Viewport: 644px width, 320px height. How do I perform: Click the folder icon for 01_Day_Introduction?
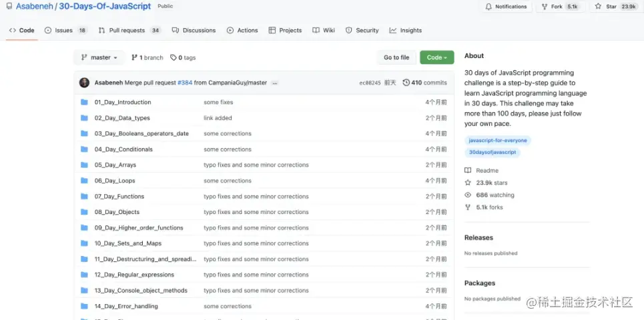tap(84, 102)
